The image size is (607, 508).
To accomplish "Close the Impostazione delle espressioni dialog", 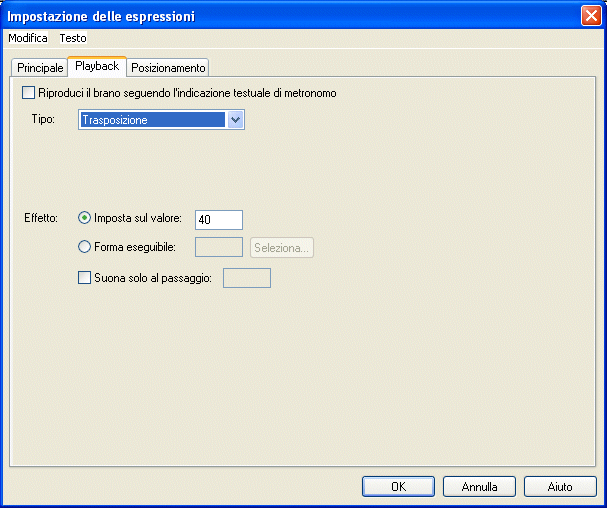I will coord(590,16).
